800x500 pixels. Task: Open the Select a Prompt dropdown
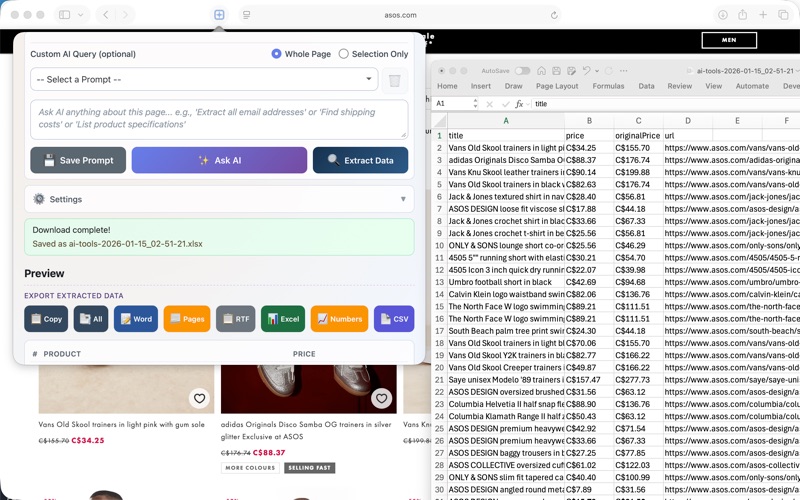pyautogui.click(x=204, y=80)
